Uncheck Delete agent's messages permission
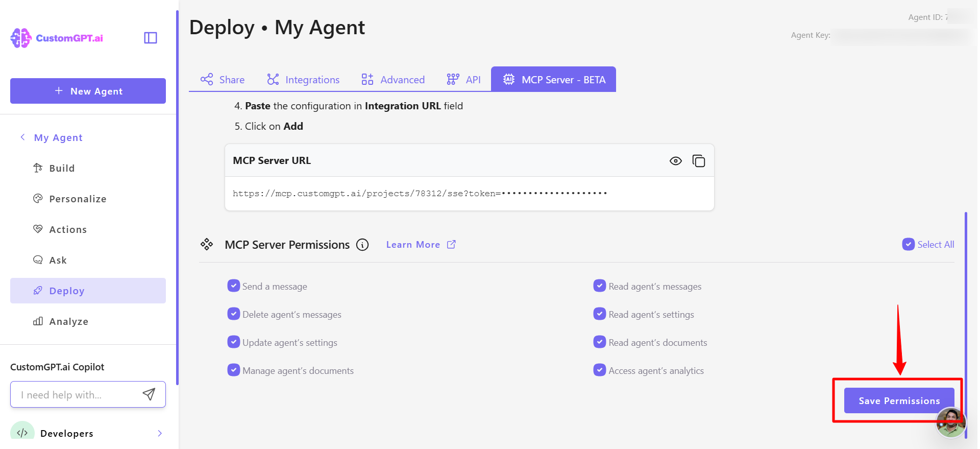 pos(234,314)
